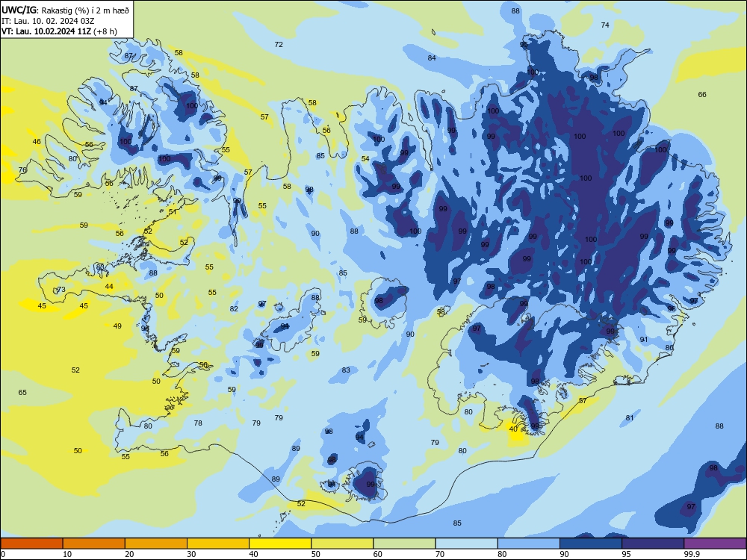This screenshot has height=560, width=747.
Task: Click the humidity value '73' on the map
Action: pos(61,290)
